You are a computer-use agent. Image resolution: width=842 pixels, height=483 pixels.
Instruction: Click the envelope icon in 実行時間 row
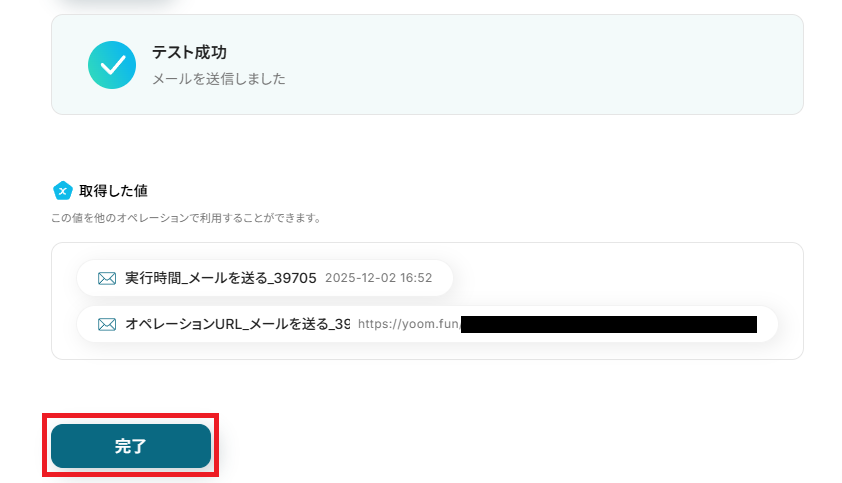107,278
